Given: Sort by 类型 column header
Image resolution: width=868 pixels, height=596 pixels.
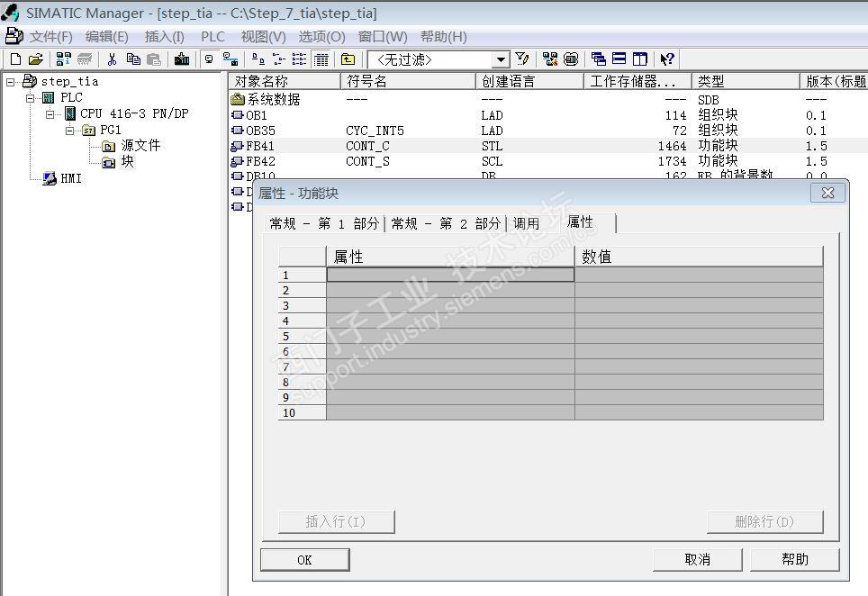Looking at the screenshot, I should pyautogui.click(x=746, y=81).
